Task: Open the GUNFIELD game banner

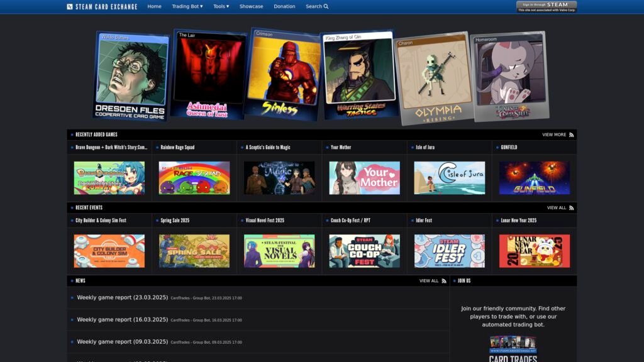Action: (535, 178)
